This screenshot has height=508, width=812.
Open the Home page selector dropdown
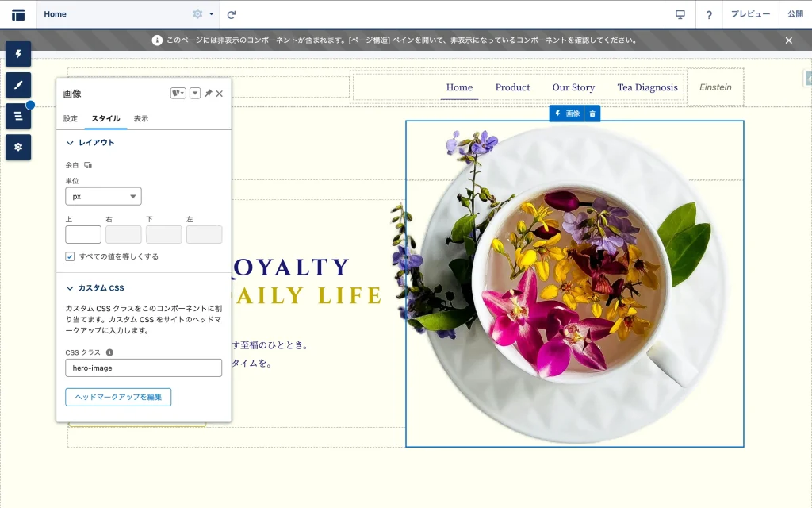tap(211, 14)
